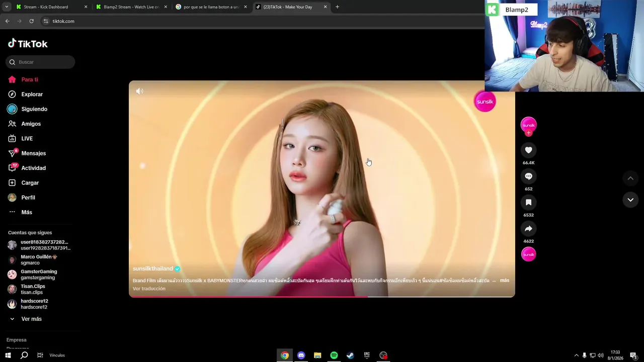This screenshot has height=362, width=644.
Task: Open Perfil page
Action: [x=21, y=198]
